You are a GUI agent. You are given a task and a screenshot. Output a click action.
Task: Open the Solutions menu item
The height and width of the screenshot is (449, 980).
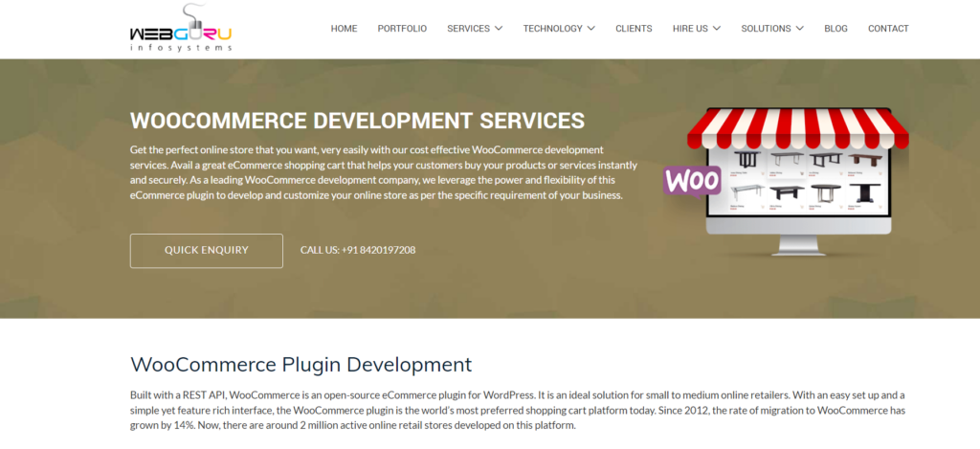point(766,29)
